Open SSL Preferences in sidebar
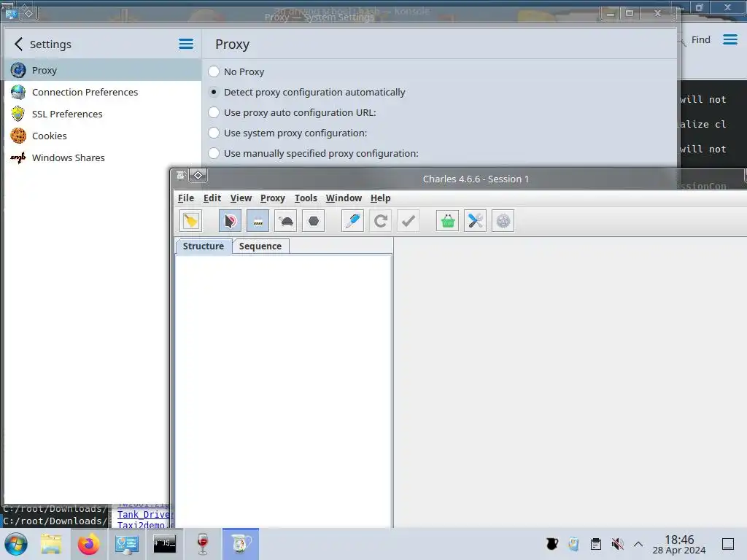 click(x=103, y=114)
